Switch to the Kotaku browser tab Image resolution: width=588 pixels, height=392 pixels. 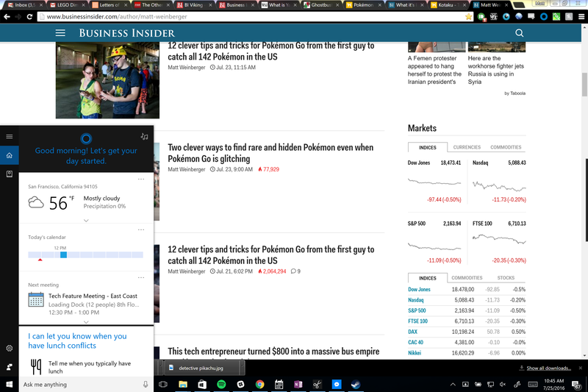click(446, 5)
